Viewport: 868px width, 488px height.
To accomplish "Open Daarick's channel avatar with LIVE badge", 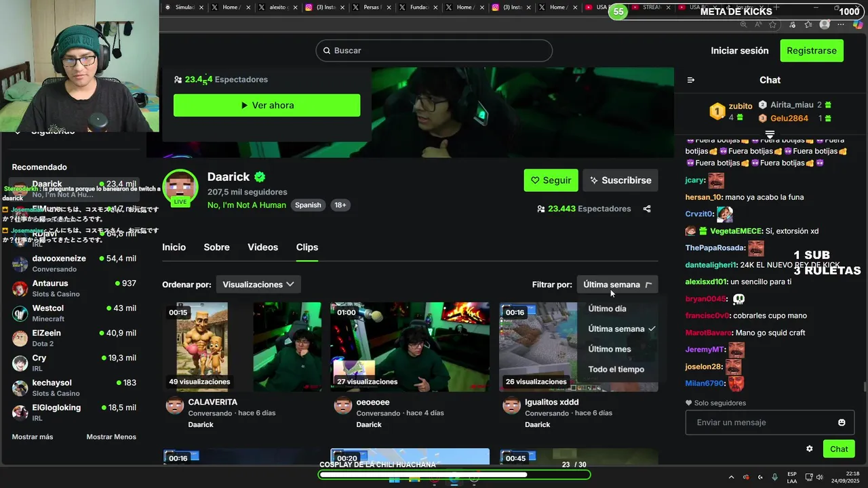I will 180,188.
